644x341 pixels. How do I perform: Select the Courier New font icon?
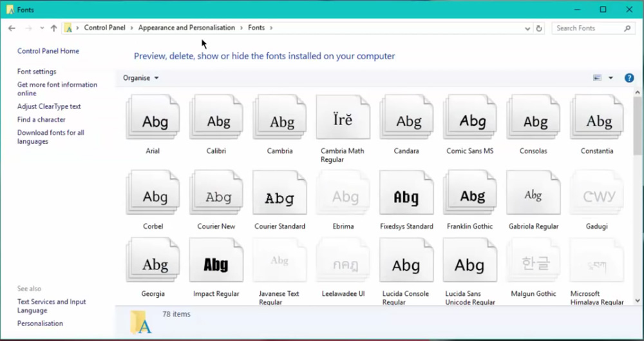pyautogui.click(x=216, y=193)
